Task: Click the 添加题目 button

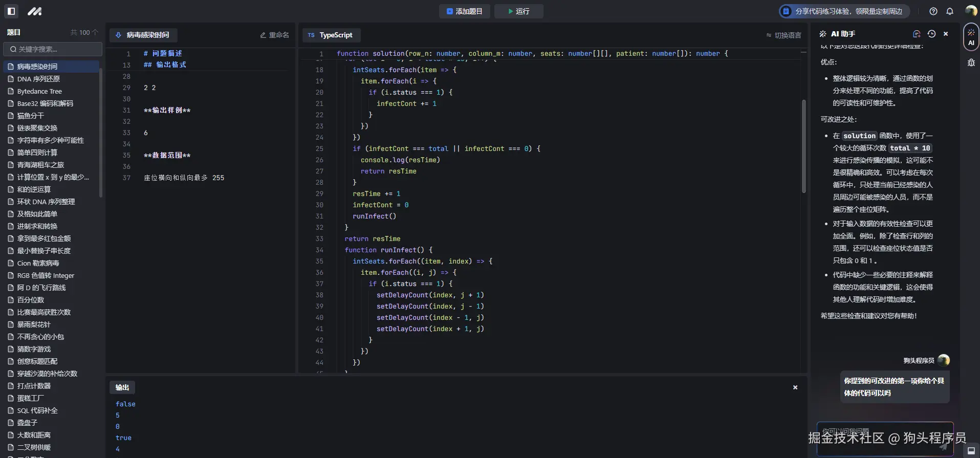Action: (x=464, y=11)
